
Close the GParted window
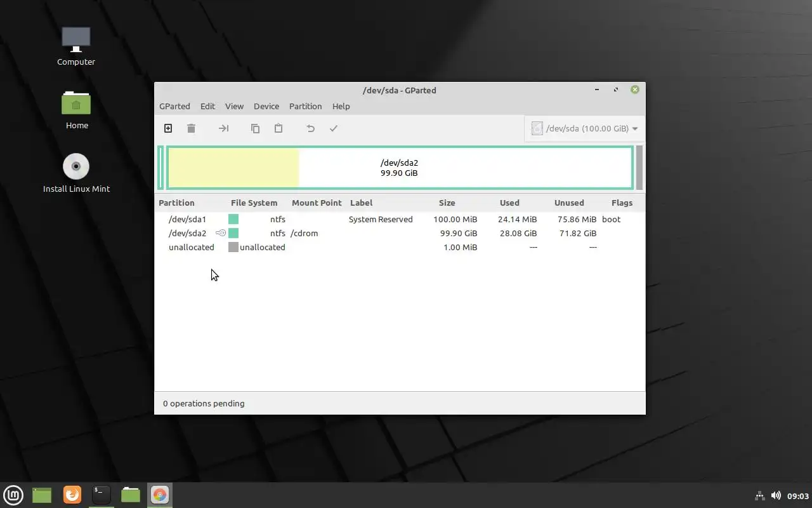point(634,90)
